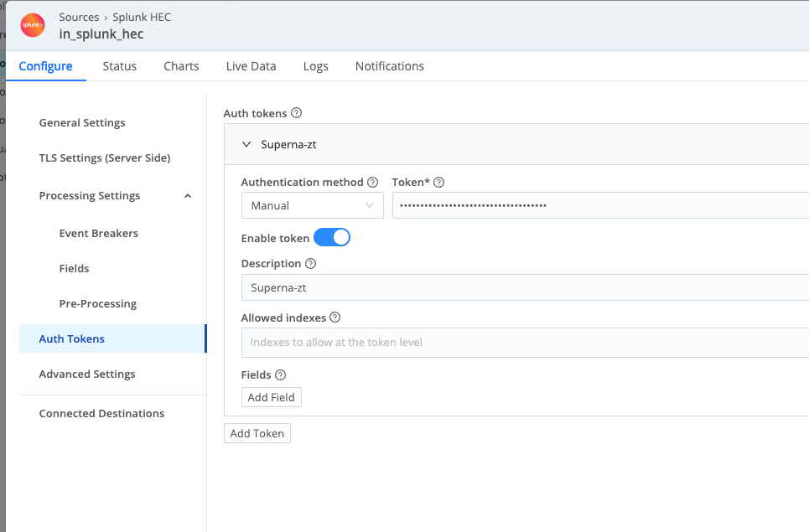Open Connected Destinations in the sidebar
This screenshot has width=809, height=532.
(101, 413)
